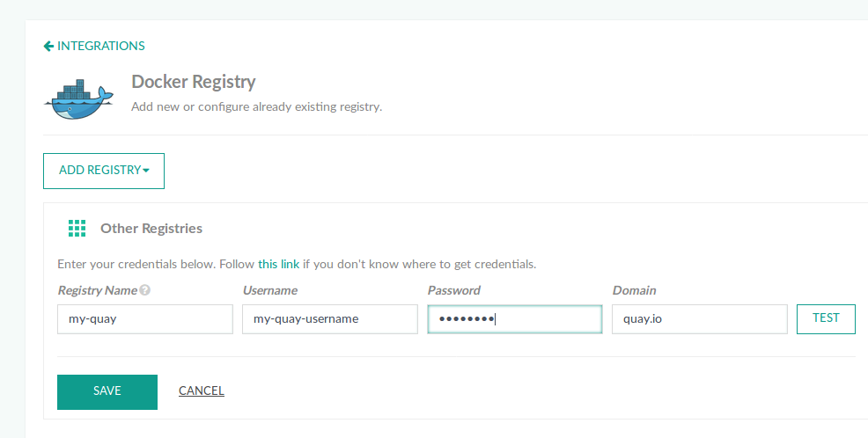
Task: Focus the Registry Name field containing my-quay
Action: (144, 319)
